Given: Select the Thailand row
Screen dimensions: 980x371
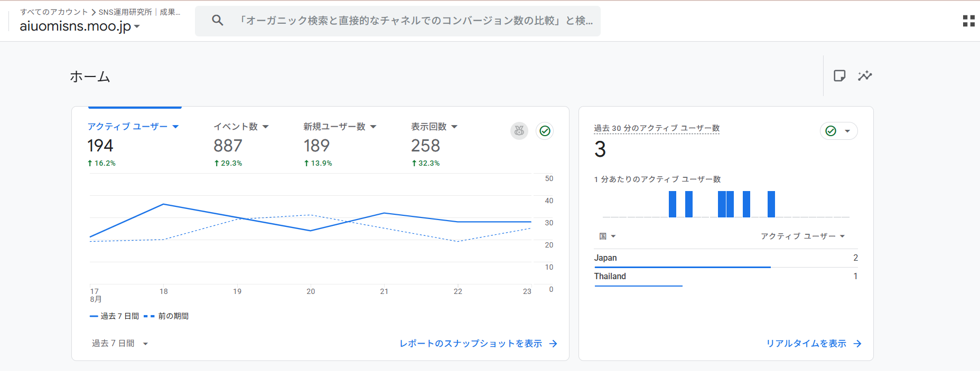Looking at the screenshot, I should [726, 277].
